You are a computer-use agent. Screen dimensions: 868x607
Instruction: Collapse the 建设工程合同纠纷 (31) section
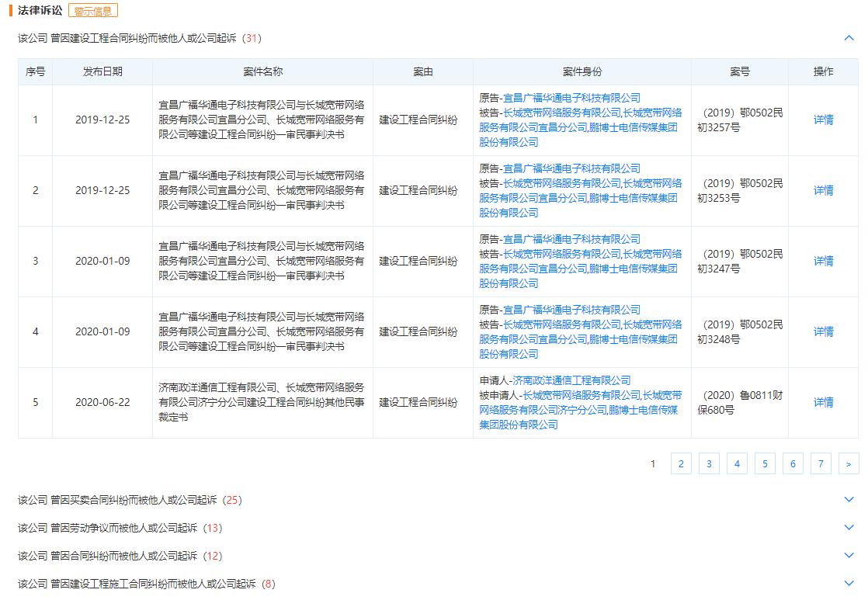click(x=849, y=38)
